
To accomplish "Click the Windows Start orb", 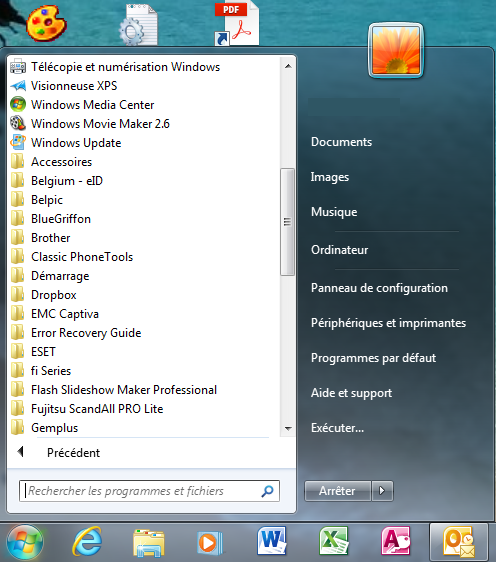I will click(25, 542).
